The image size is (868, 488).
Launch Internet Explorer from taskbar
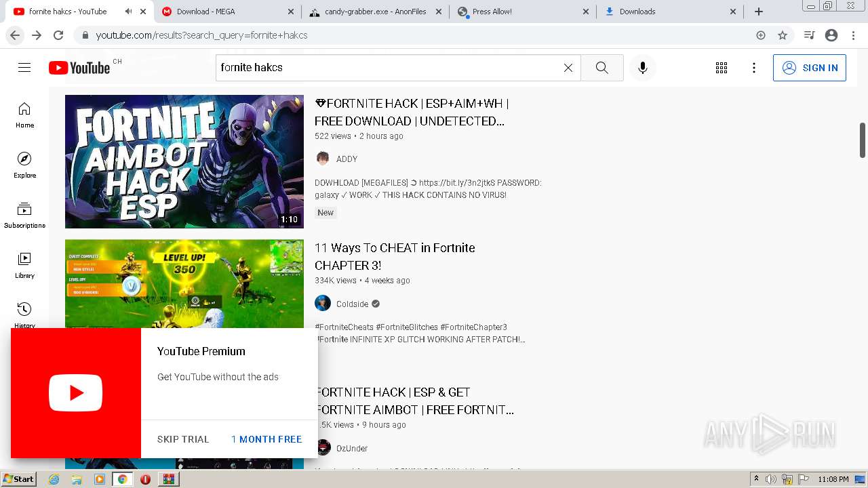pyautogui.click(x=54, y=479)
